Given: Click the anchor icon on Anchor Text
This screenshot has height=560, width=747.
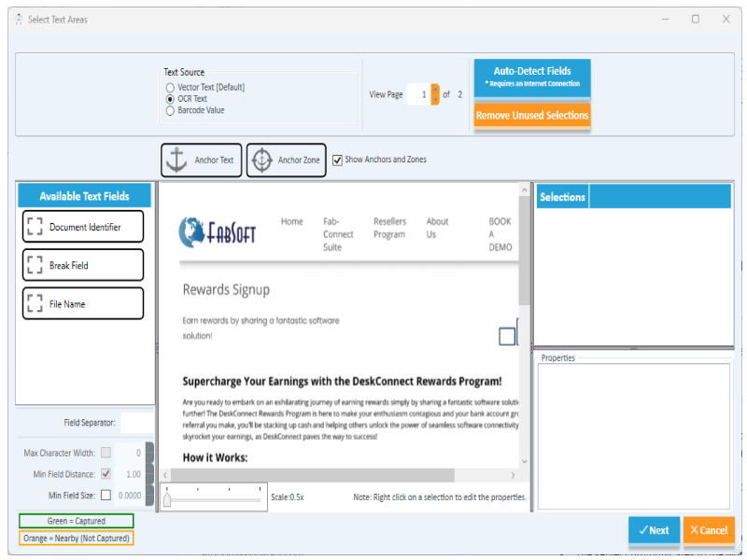Looking at the screenshot, I should tap(177, 160).
